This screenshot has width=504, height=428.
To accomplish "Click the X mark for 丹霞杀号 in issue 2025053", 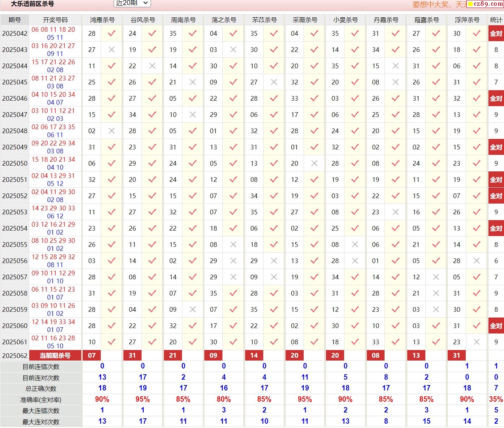I will click(x=395, y=212).
